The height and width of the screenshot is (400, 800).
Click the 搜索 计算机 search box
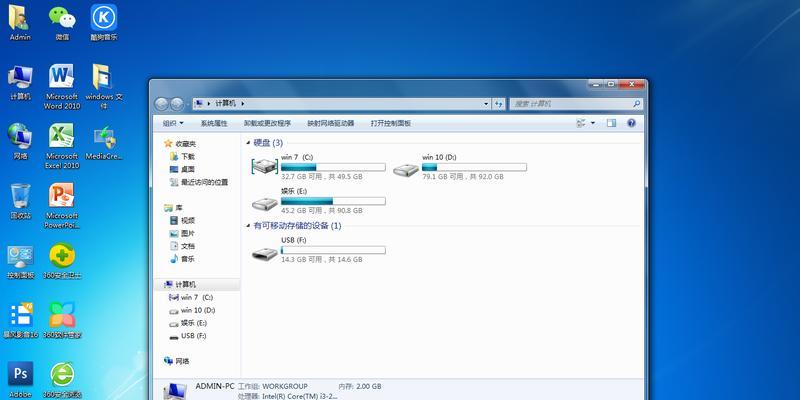[570, 103]
